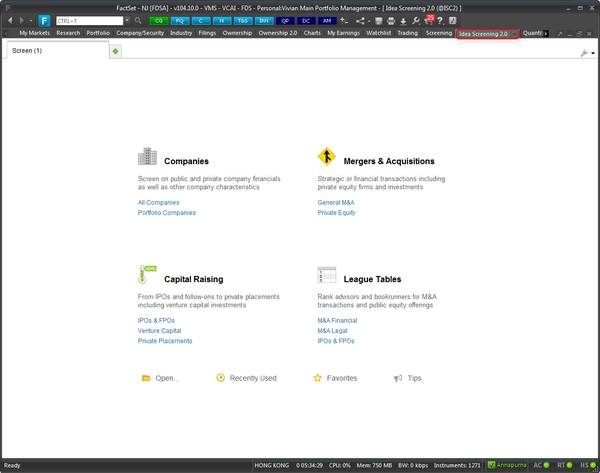Image resolution: width=600 pixels, height=473 pixels.
Task: Open Private Placements link
Action: (x=165, y=341)
